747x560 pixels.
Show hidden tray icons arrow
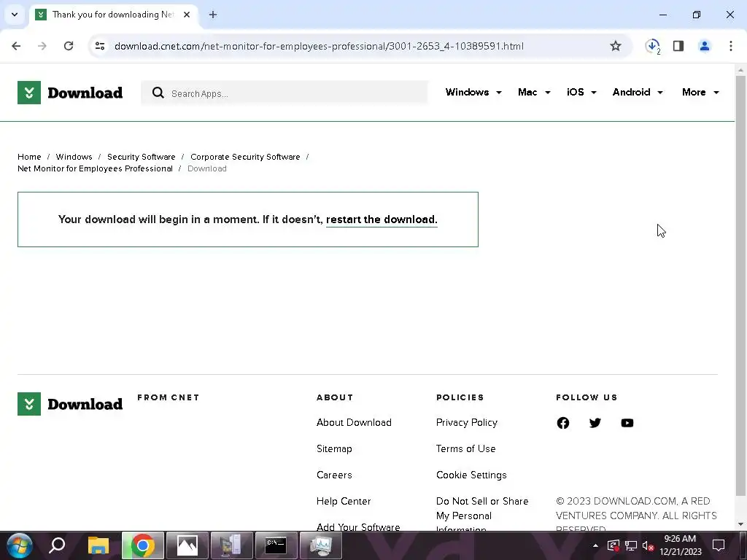[x=595, y=545]
